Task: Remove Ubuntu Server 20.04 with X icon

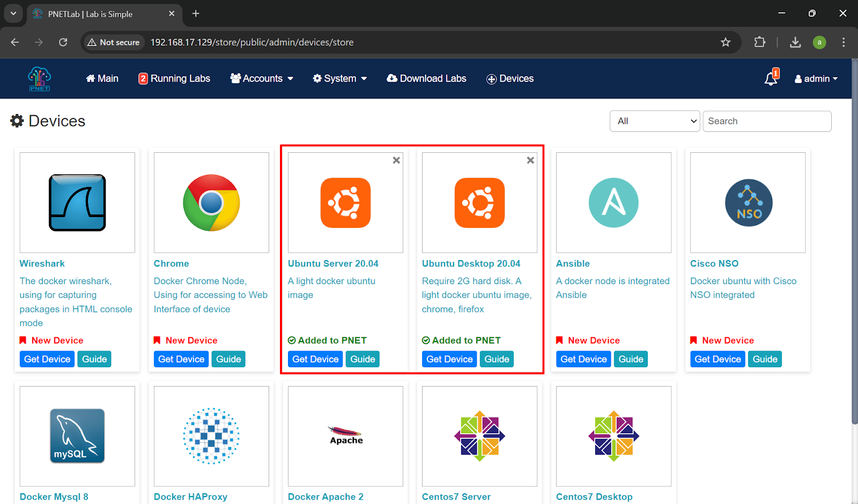Action: (396, 160)
